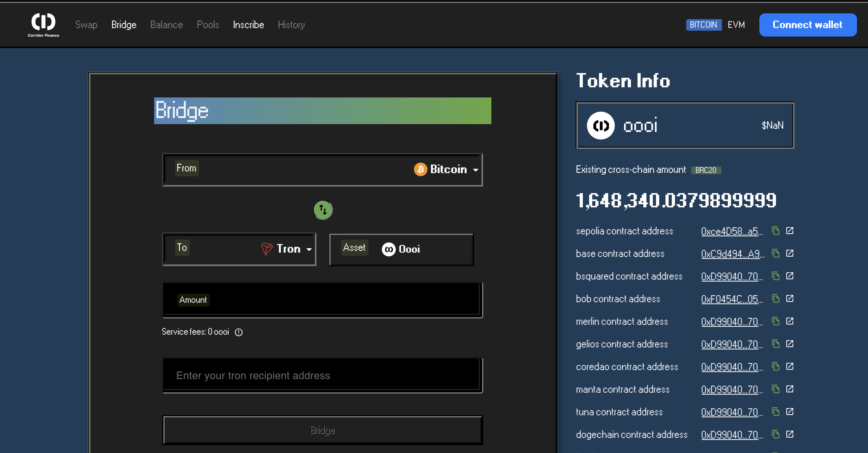Image resolution: width=868 pixels, height=453 pixels.
Task: Open base contract address in external explorer
Action: (x=789, y=253)
